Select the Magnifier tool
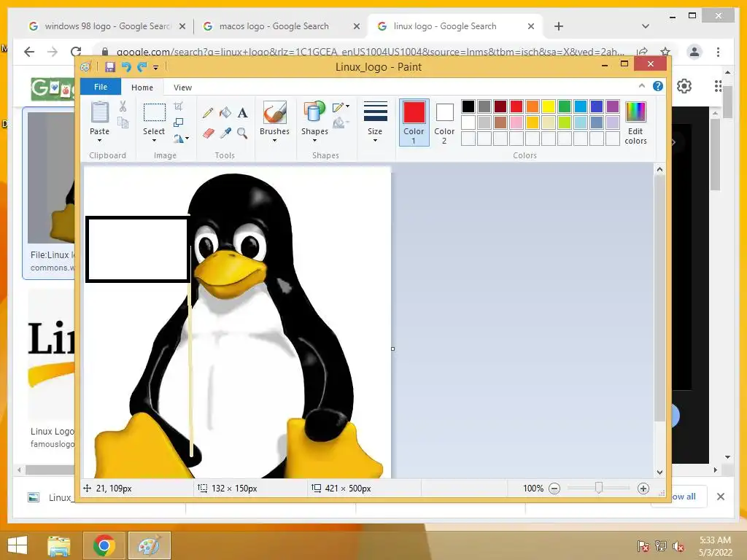Image resolution: width=747 pixels, height=560 pixels. [242, 133]
